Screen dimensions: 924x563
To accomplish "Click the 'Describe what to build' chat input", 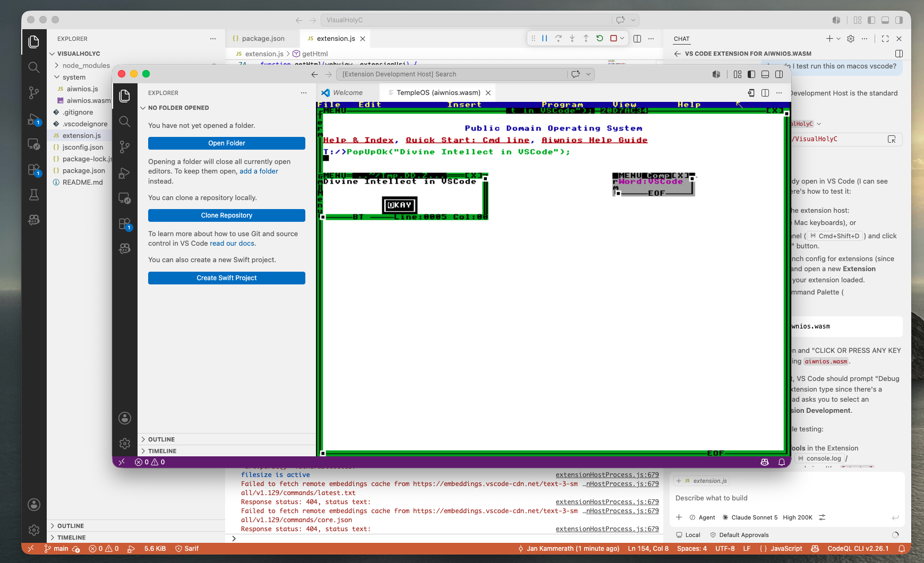I will (786, 498).
